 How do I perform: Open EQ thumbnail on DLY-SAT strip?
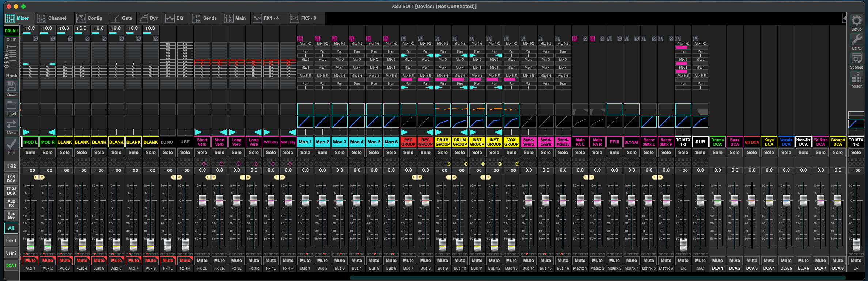coord(632,109)
